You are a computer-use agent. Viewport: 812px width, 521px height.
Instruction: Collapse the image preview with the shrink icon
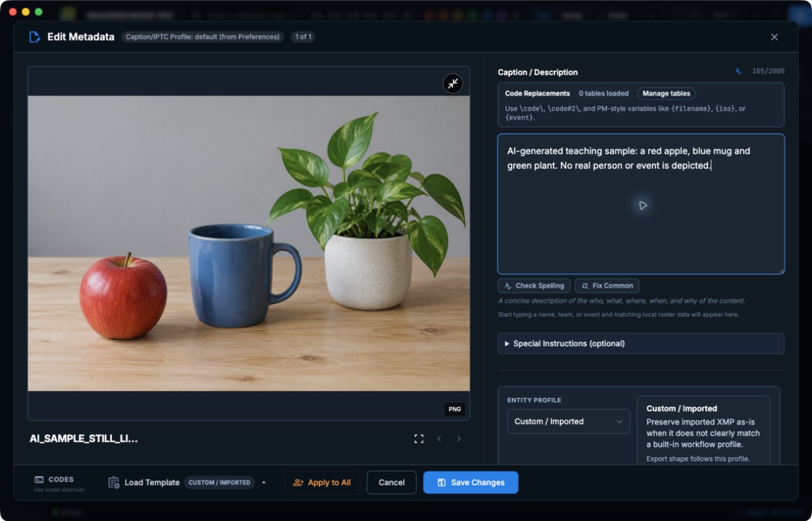(453, 83)
